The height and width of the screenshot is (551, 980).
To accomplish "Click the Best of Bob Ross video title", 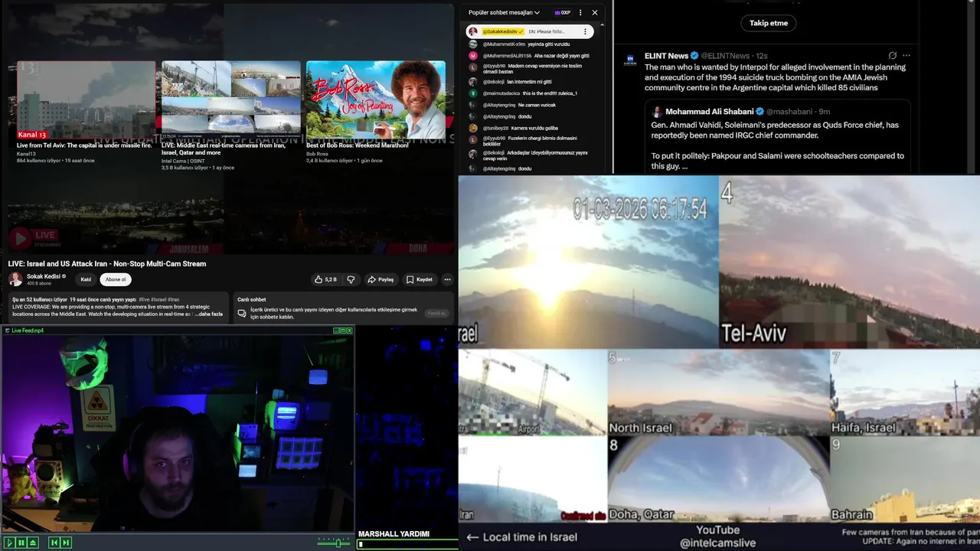I will (357, 145).
